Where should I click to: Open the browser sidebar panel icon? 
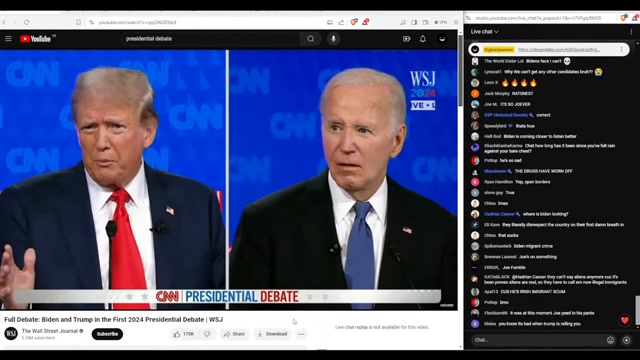414,22
